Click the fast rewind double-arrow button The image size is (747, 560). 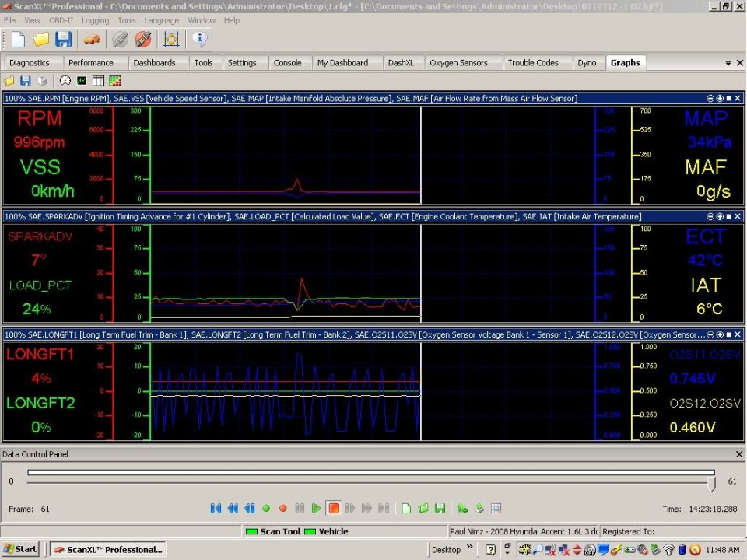(x=233, y=509)
